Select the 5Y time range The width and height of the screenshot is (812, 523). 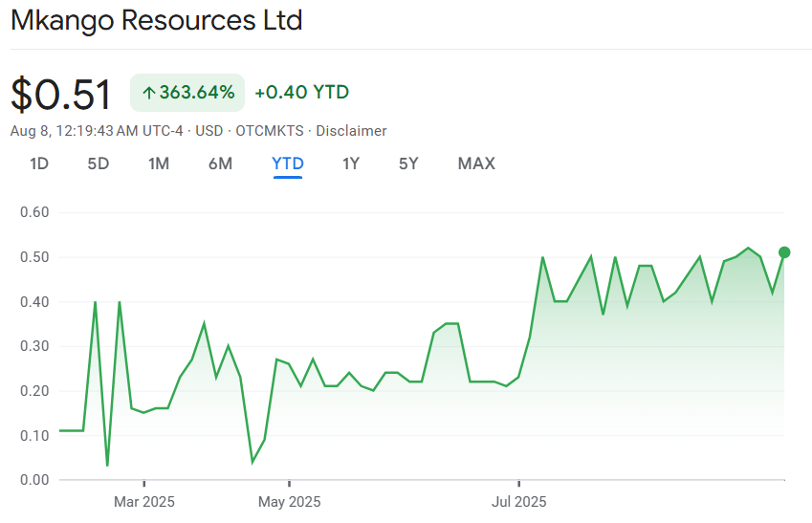[x=408, y=163]
